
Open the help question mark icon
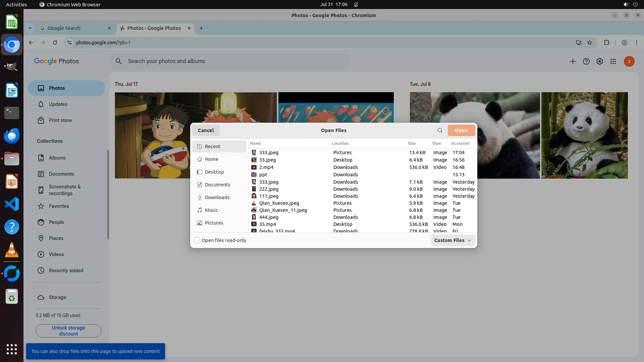coord(586,61)
